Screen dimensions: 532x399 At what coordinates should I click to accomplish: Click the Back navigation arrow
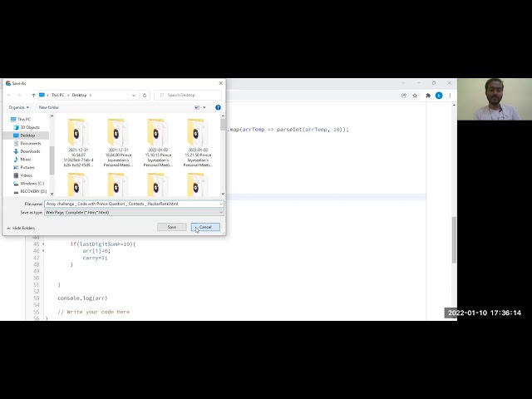(x=9, y=96)
